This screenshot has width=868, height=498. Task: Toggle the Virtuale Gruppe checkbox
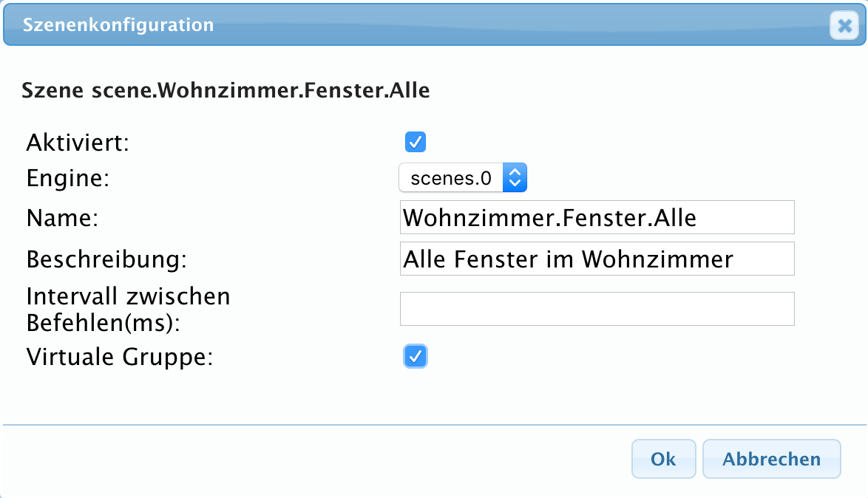coord(416,357)
